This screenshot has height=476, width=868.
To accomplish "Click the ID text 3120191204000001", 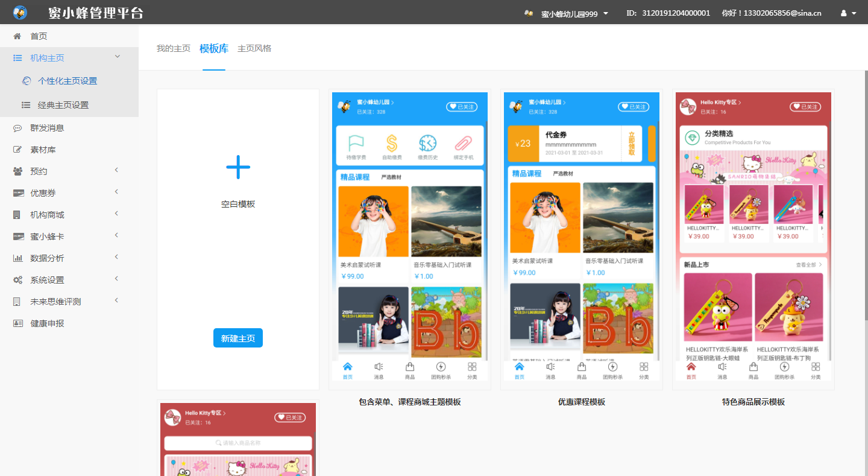I will (676, 13).
